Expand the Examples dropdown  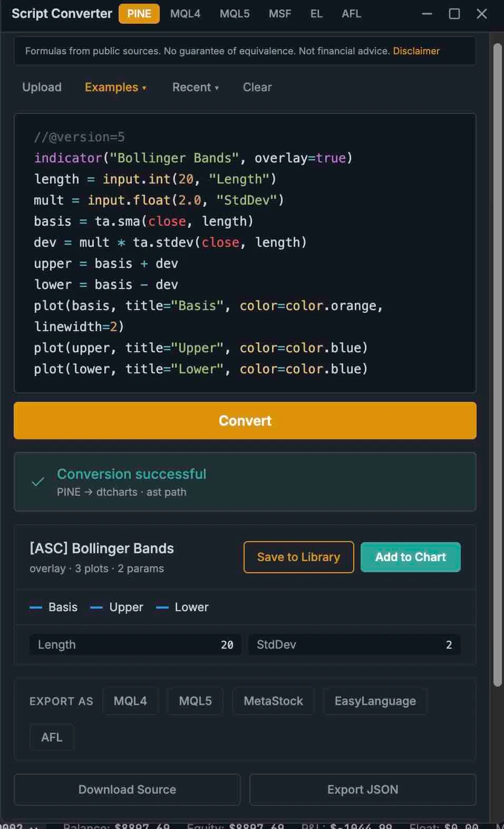click(x=115, y=87)
